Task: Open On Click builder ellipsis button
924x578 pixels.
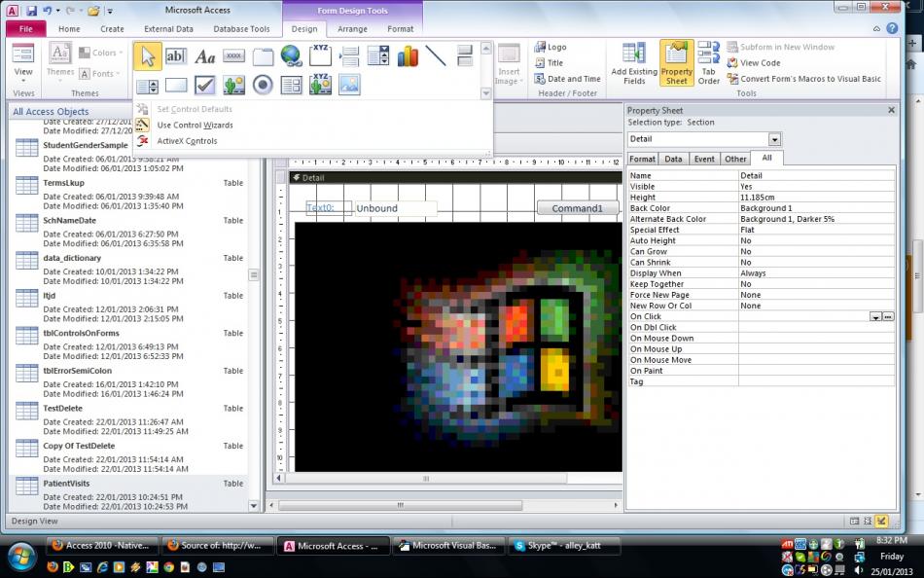Action: point(888,316)
